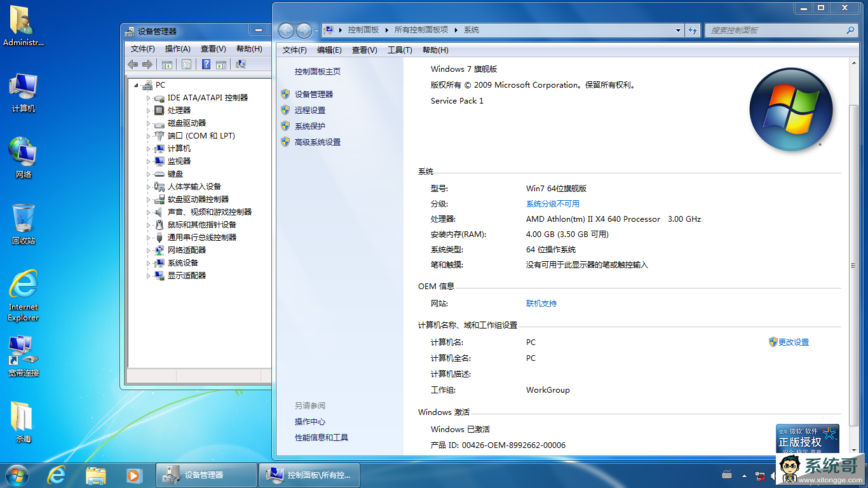Open 工具(T) menu in Control Panel window
Viewport: 868px width, 488px height.
pos(400,50)
